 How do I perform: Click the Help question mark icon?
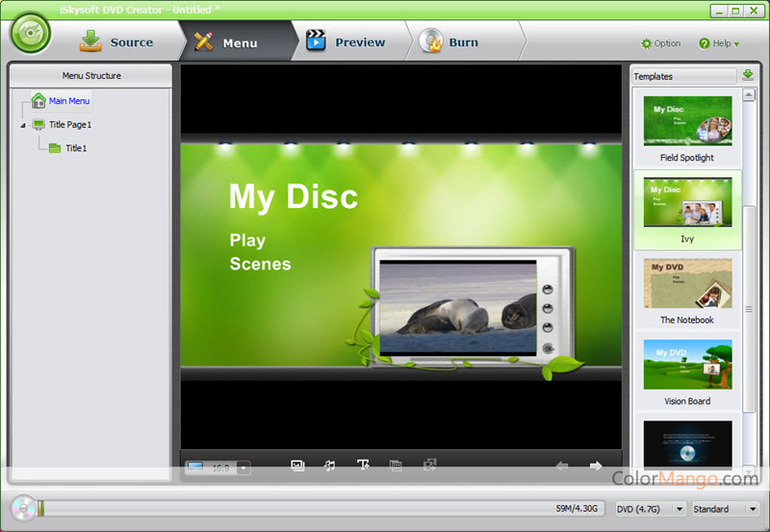click(x=704, y=43)
